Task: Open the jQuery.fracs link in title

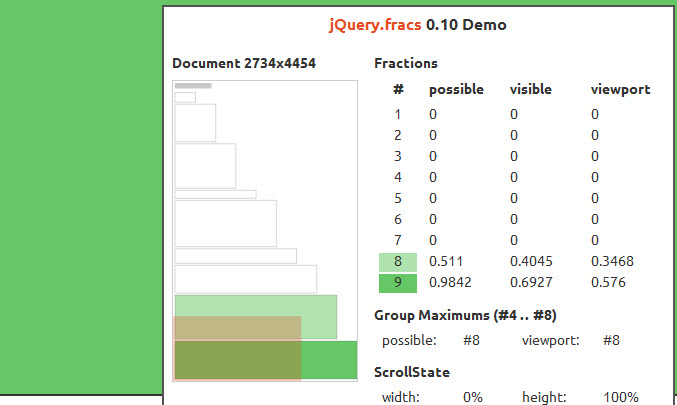Action: [375, 25]
